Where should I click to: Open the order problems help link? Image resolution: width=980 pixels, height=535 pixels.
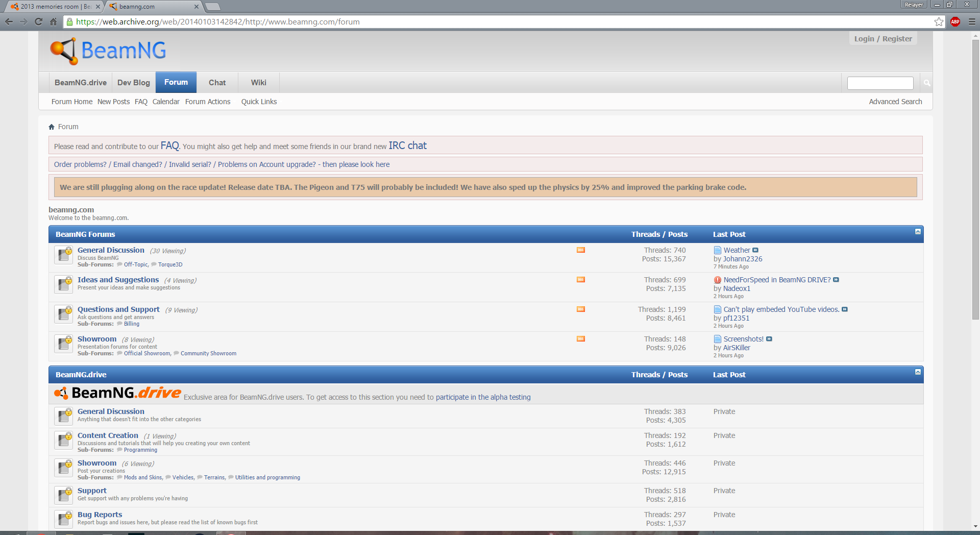(x=222, y=164)
